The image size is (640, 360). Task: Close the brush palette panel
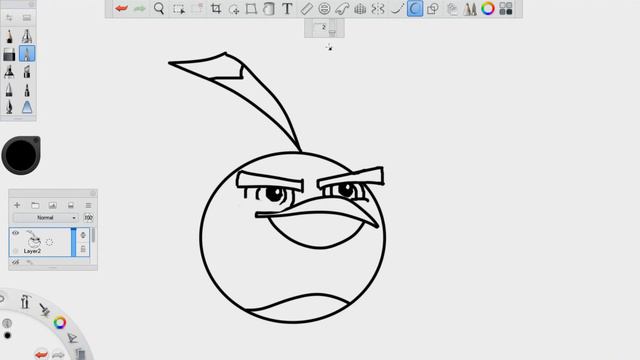coord(31,4)
